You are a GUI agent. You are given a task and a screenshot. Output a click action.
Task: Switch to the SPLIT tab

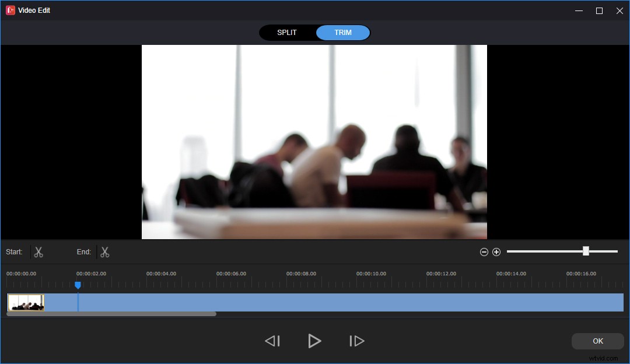click(x=287, y=32)
